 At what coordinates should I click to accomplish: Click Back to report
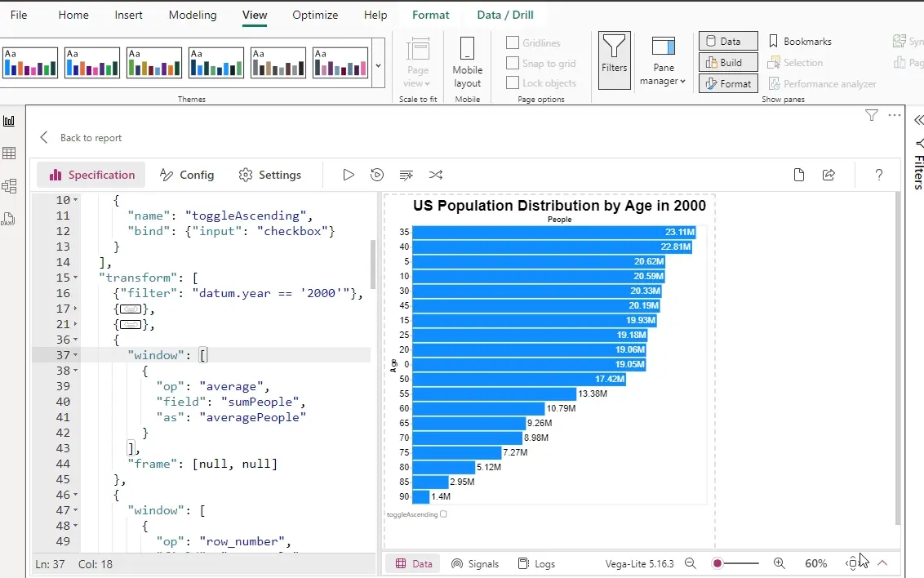80,137
